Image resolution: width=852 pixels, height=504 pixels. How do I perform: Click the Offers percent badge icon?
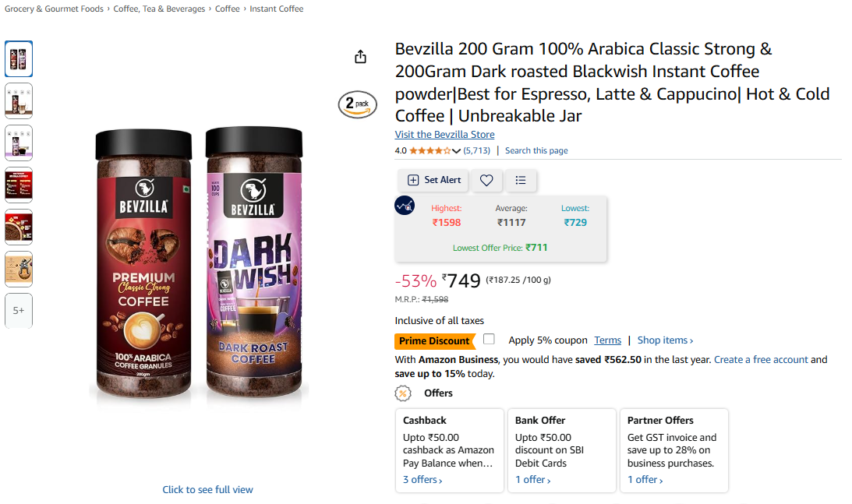coord(403,393)
